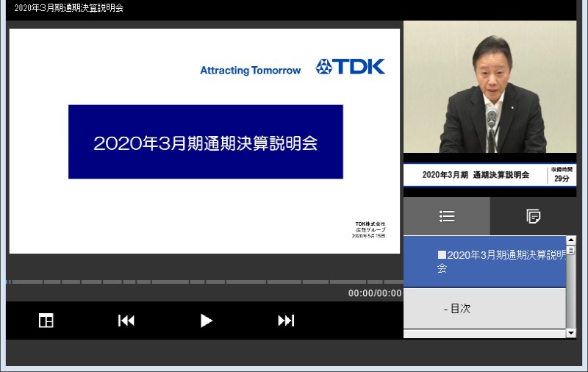Click the chapter list scrollbar thumb
588x372 pixels.
click(571, 250)
